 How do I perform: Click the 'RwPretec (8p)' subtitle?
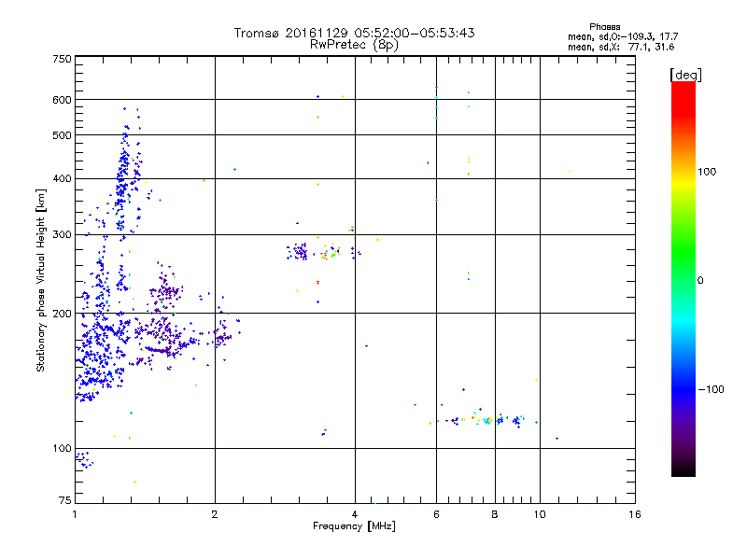pos(354,45)
